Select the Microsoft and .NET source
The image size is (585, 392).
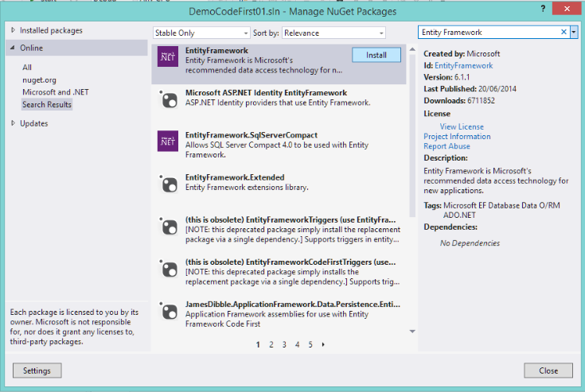tap(56, 92)
